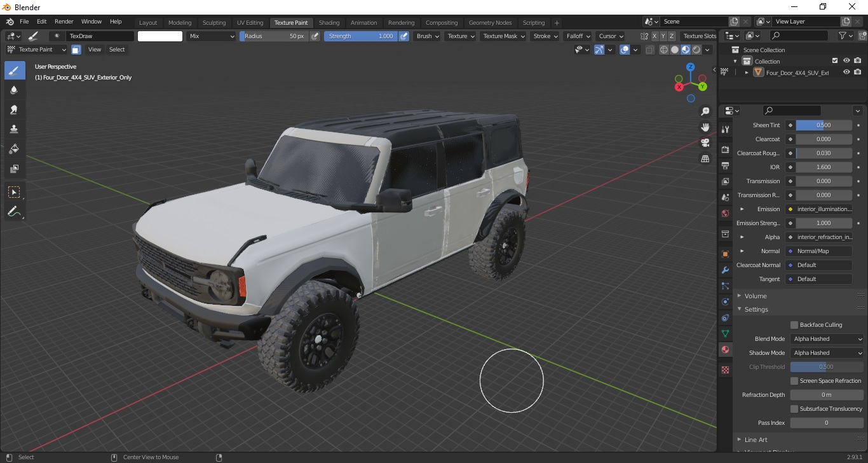Enable Screen Space Refraction checkbox
The image size is (868, 463).
tap(794, 381)
